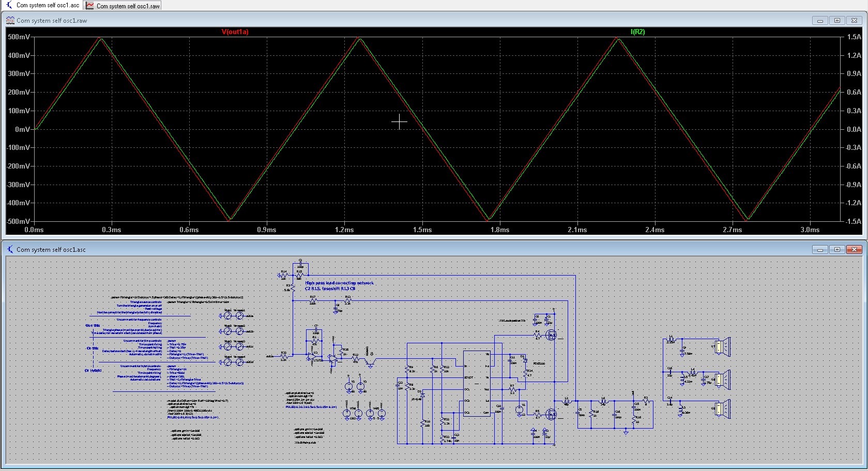
Task: Maximize the waveform .raw window
Action: click(837, 21)
